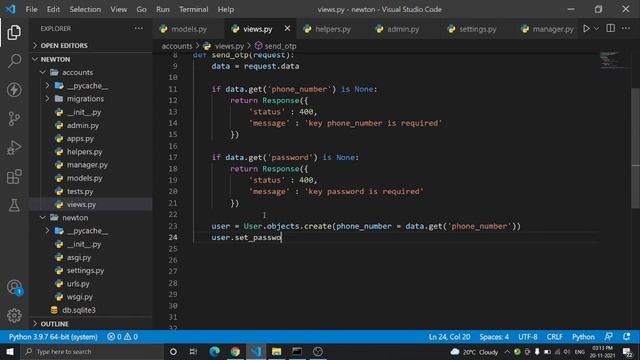Open the Testing flask icon

coord(14,205)
